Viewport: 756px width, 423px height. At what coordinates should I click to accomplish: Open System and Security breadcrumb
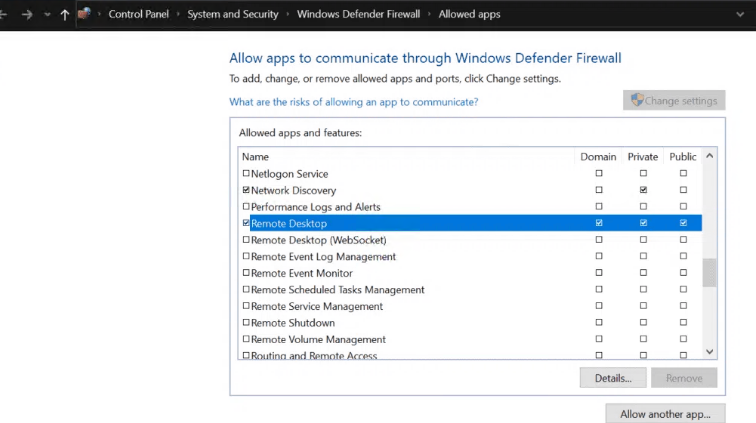pos(233,14)
